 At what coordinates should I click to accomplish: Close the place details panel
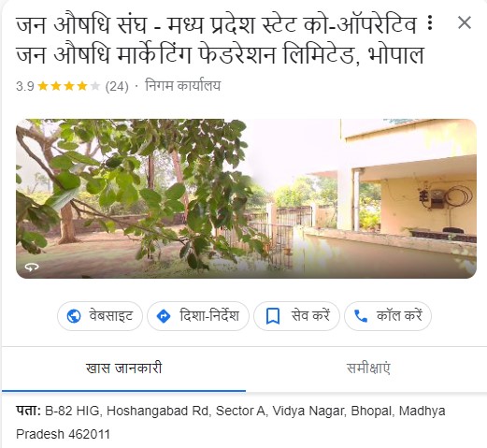click(x=465, y=22)
